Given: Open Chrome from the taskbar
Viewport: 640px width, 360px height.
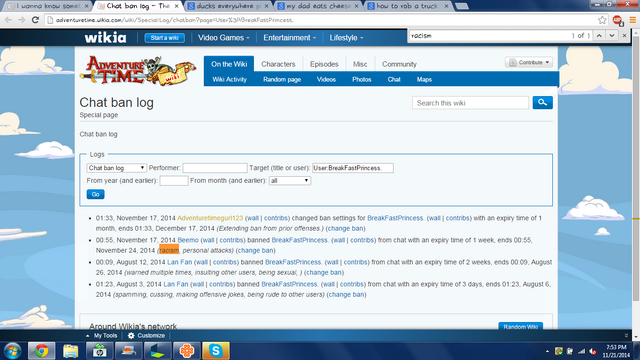Looking at the screenshot, I should pyautogui.click(x=41, y=351).
